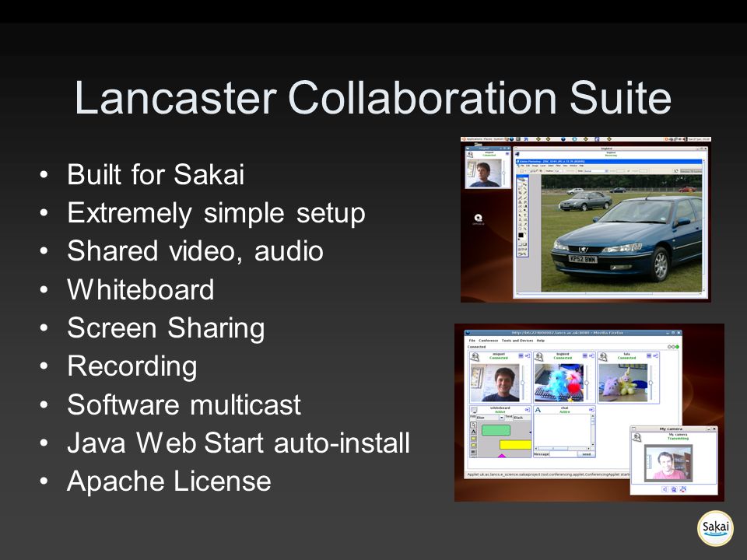Click rightmost icon below My camera video

[x=682, y=489]
